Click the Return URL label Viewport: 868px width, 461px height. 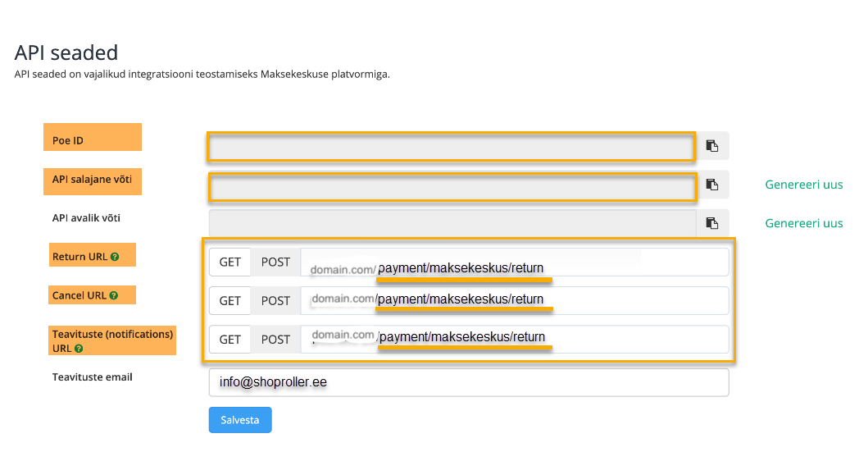(80, 257)
